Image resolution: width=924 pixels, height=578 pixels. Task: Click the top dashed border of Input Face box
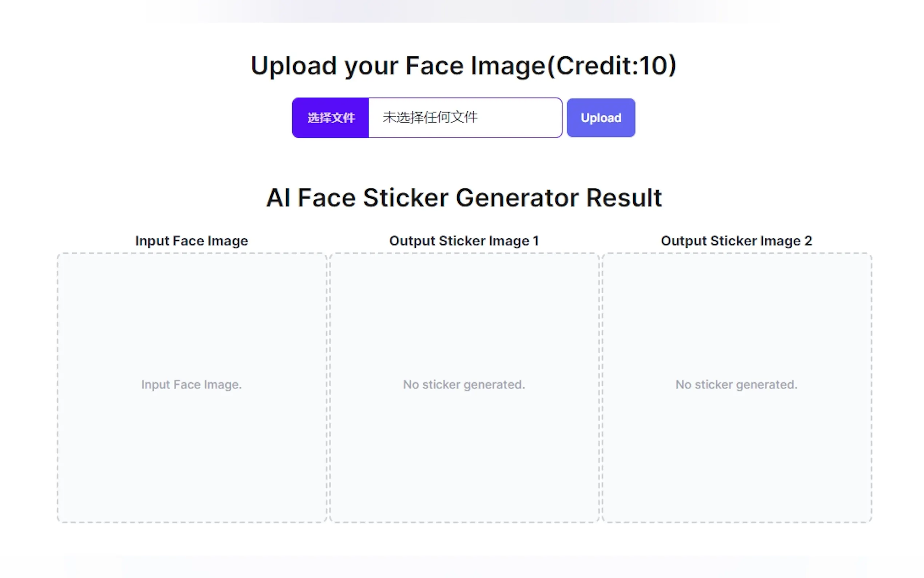(191, 253)
